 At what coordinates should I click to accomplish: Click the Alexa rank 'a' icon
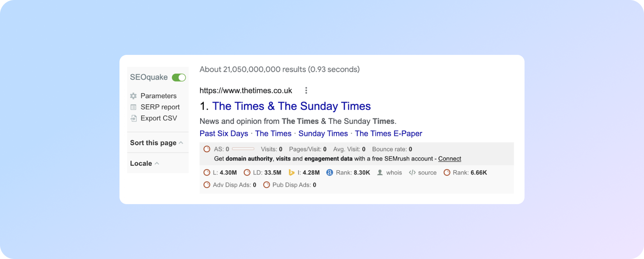point(330,172)
